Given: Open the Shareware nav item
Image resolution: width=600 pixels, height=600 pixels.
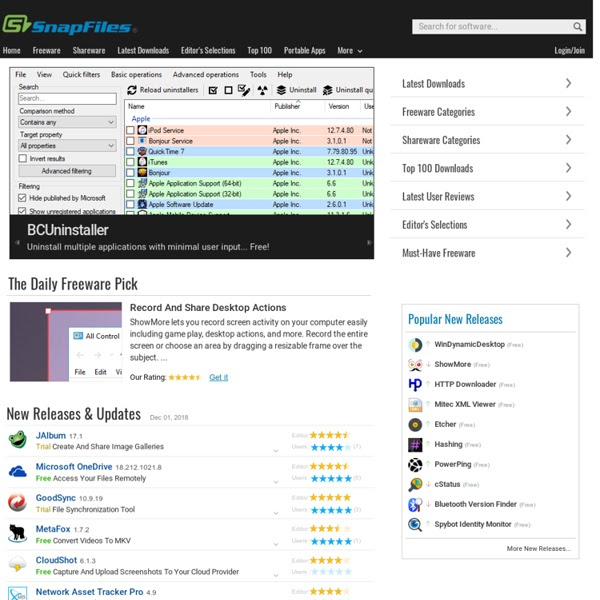Looking at the screenshot, I should click(89, 51).
